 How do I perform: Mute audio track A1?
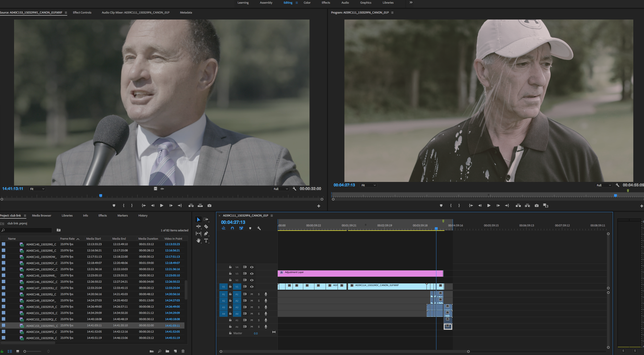252,294
